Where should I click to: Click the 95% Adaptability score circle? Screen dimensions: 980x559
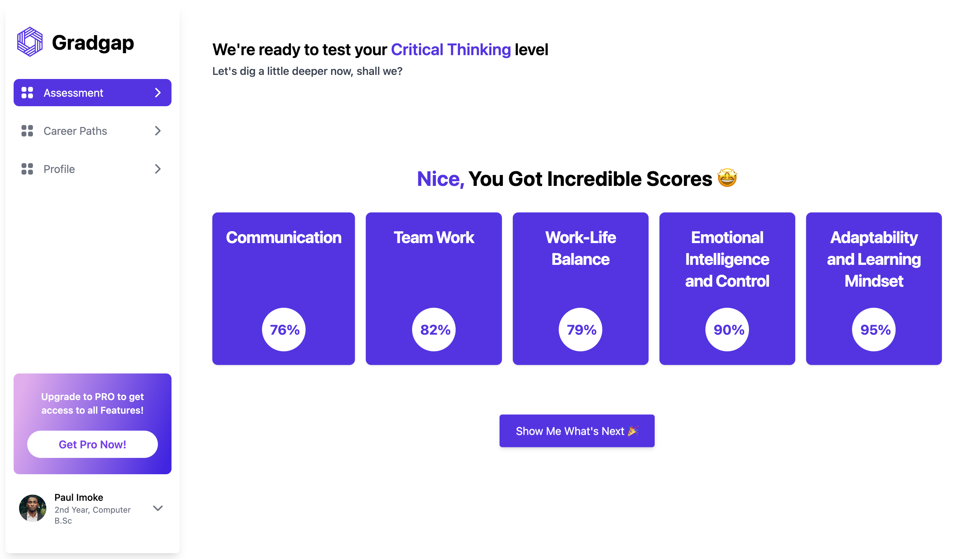tap(874, 330)
